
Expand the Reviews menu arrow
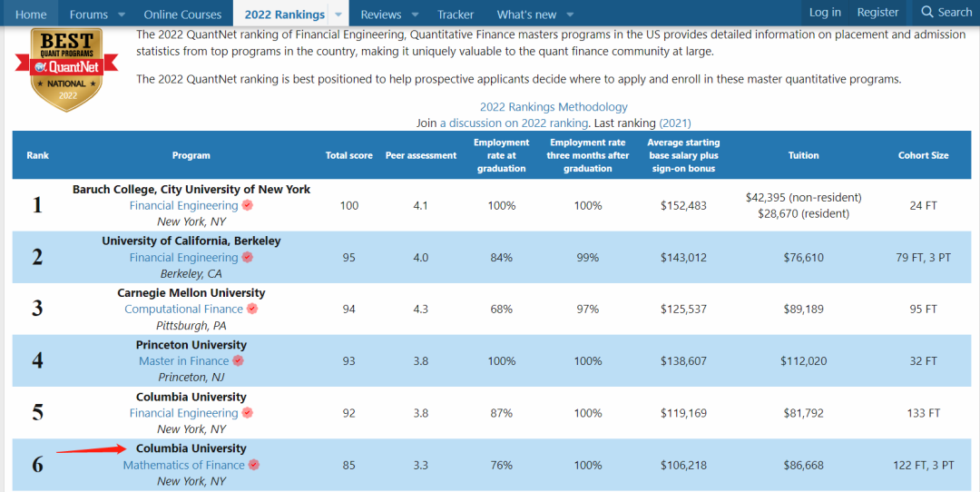point(415,15)
